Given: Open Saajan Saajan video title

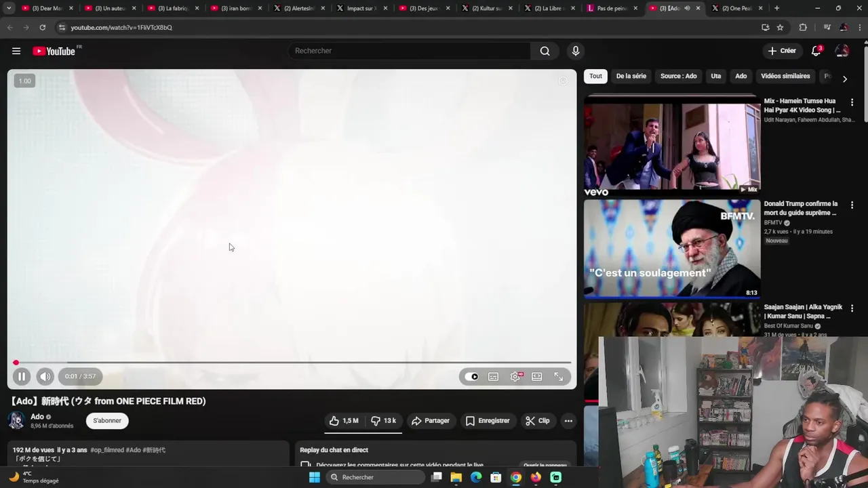Looking at the screenshot, I should point(804,312).
